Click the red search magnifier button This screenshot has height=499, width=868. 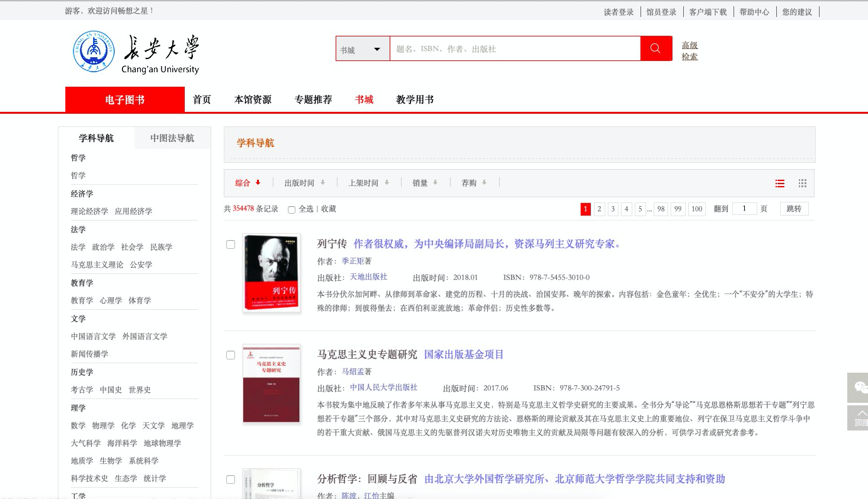656,48
